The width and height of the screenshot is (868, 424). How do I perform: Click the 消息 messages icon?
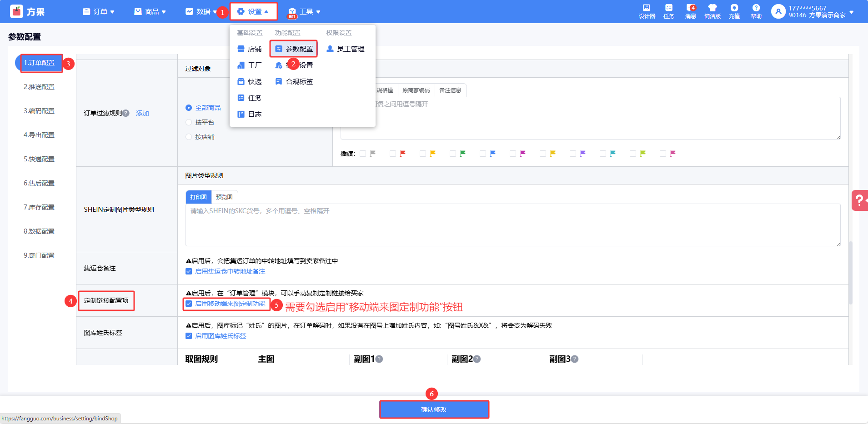coord(690,11)
